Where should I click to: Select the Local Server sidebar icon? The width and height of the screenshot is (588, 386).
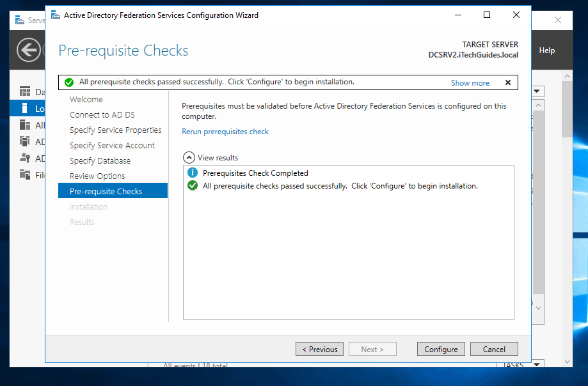(x=24, y=108)
